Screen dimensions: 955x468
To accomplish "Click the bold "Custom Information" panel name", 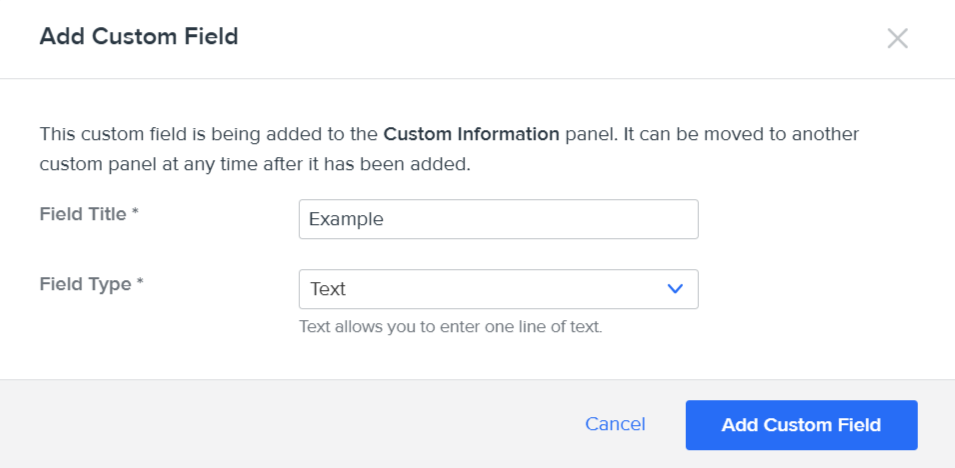I will [471, 134].
